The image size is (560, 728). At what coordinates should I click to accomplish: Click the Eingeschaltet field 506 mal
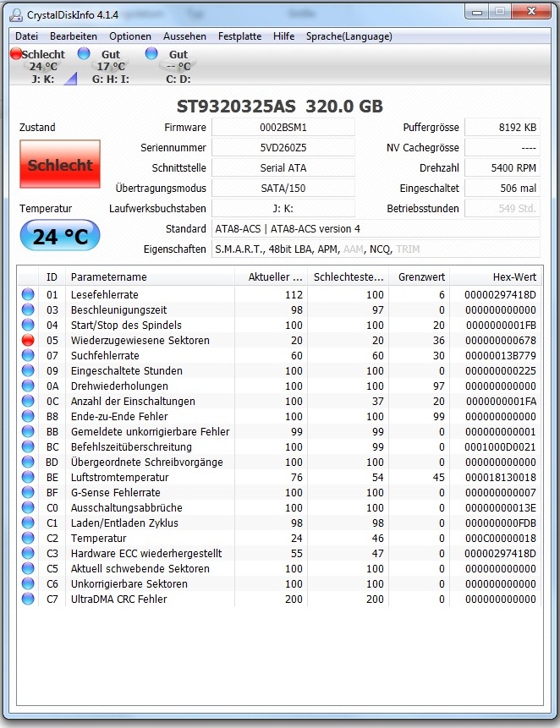tap(502, 188)
